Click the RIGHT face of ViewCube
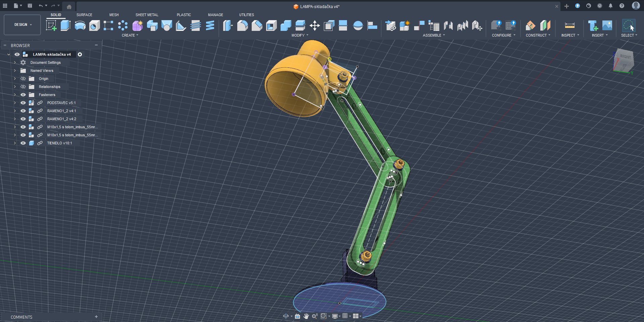Screen dimensions: 644x322 pyautogui.click(x=625, y=57)
